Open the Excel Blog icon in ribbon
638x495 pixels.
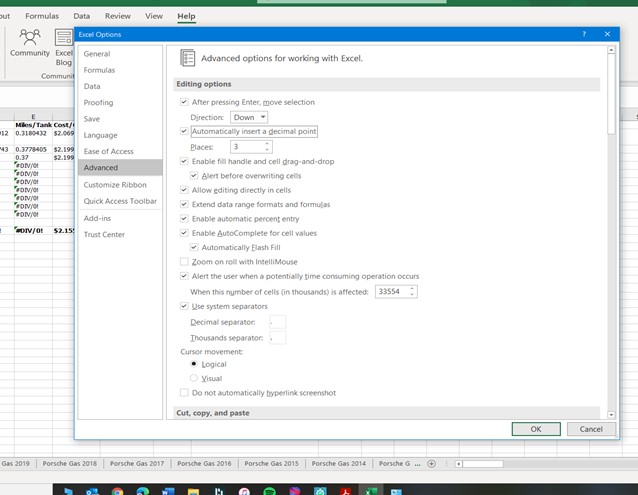64,38
